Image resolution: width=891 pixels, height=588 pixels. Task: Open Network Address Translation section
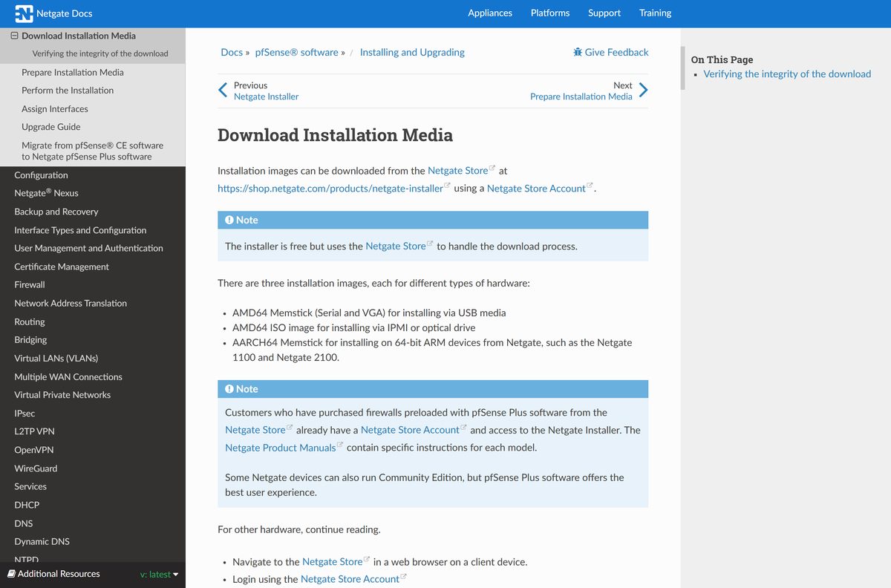click(71, 303)
